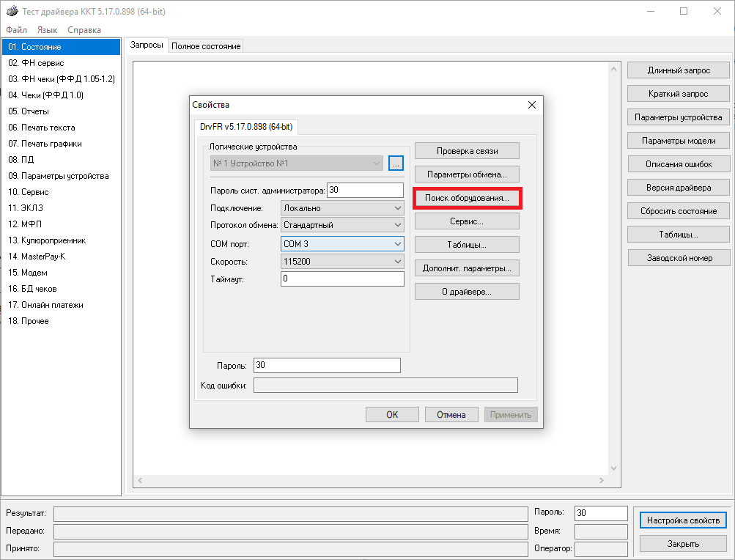The width and height of the screenshot is (735, 560).
Task: Click the system administrator password field
Action: pyautogui.click(x=365, y=191)
